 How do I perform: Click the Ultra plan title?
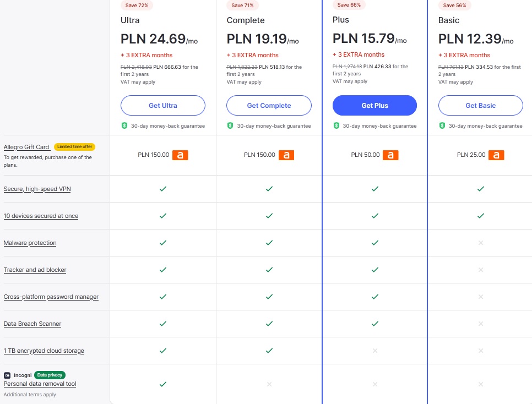point(130,20)
